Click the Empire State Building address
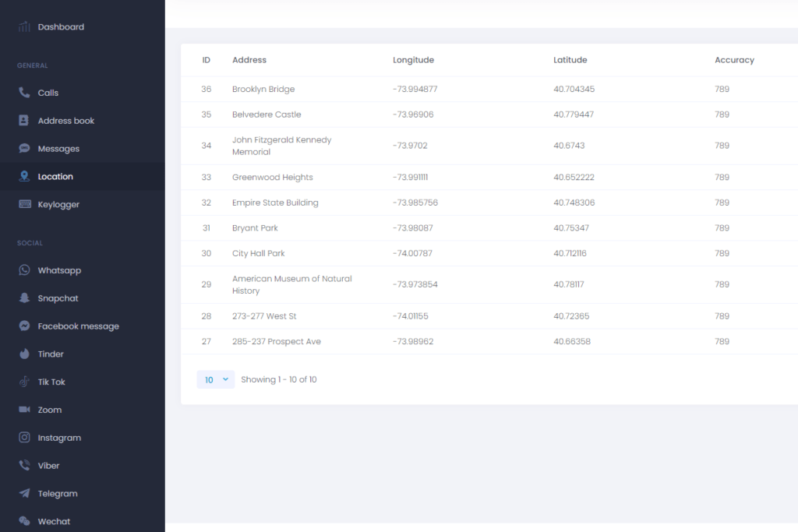This screenshot has height=532, width=798. [275, 203]
